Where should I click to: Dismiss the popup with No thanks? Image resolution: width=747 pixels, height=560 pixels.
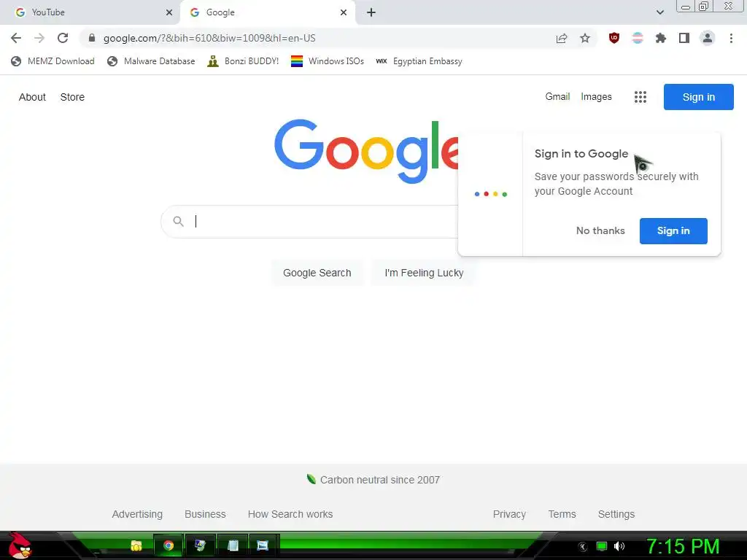coord(600,231)
